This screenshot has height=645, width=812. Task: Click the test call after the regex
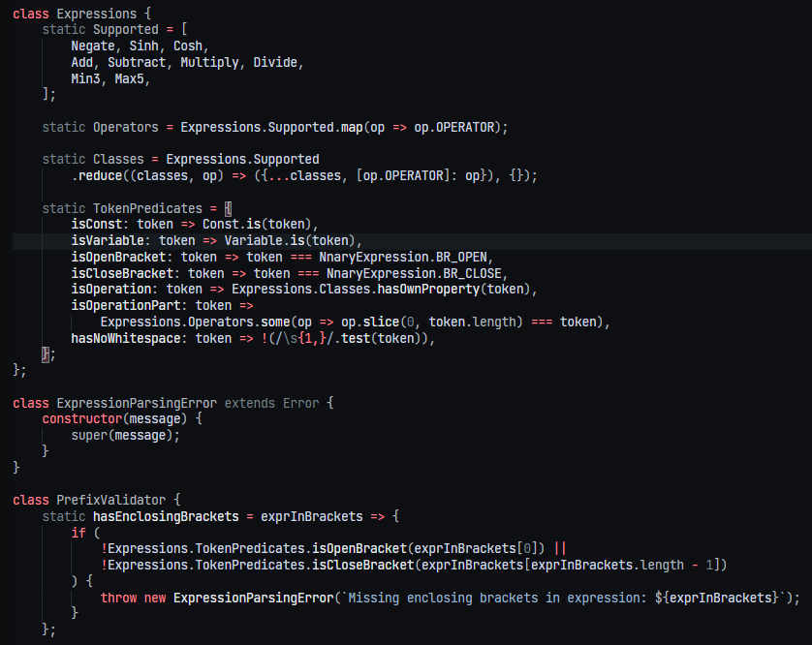356,339
